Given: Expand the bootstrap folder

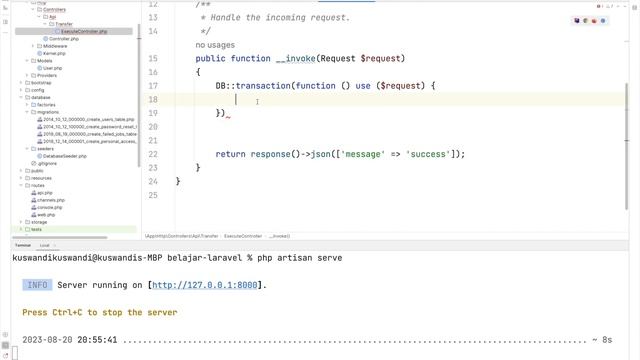Looking at the screenshot, I should [x=21, y=83].
